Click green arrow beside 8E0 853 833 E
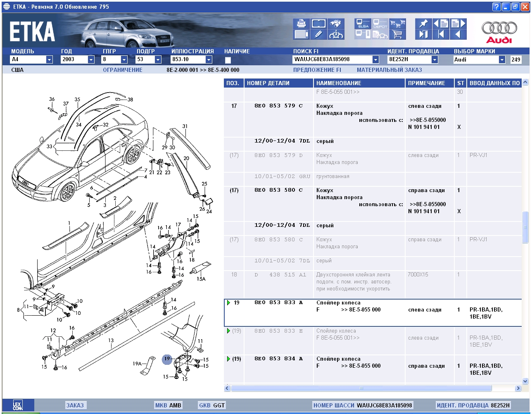 click(228, 331)
